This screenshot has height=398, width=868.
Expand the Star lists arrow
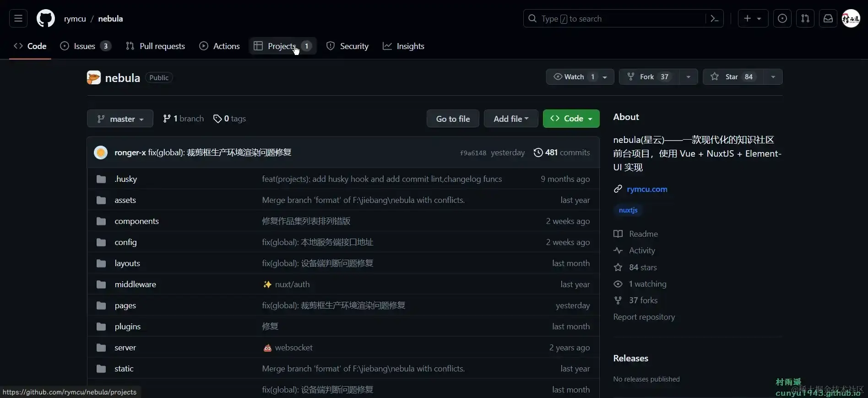(773, 77)
